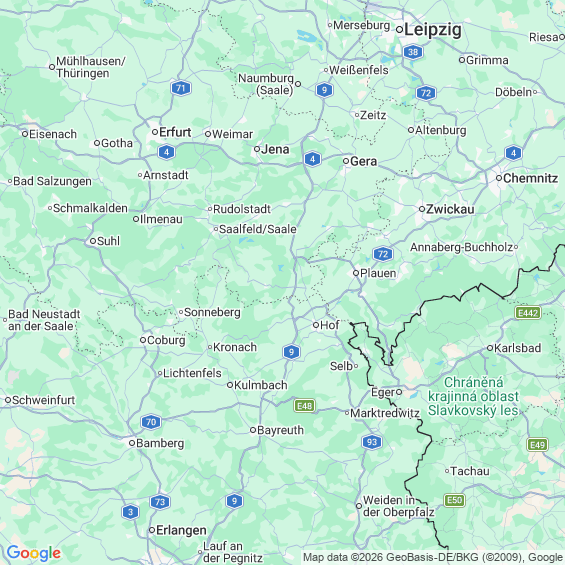The width and height of the screenshot is (565, 565).
Task: Click the Zwickau city label
Action: click(450, 209)
